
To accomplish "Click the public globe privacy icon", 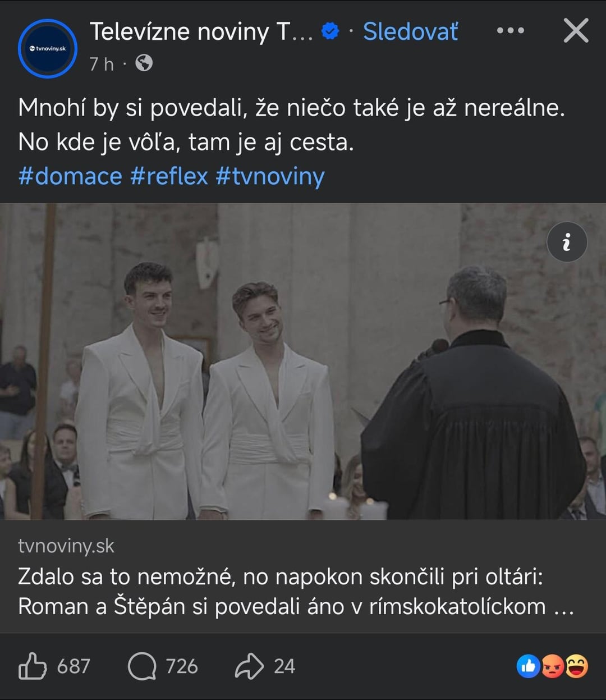I will click(144, 63).
